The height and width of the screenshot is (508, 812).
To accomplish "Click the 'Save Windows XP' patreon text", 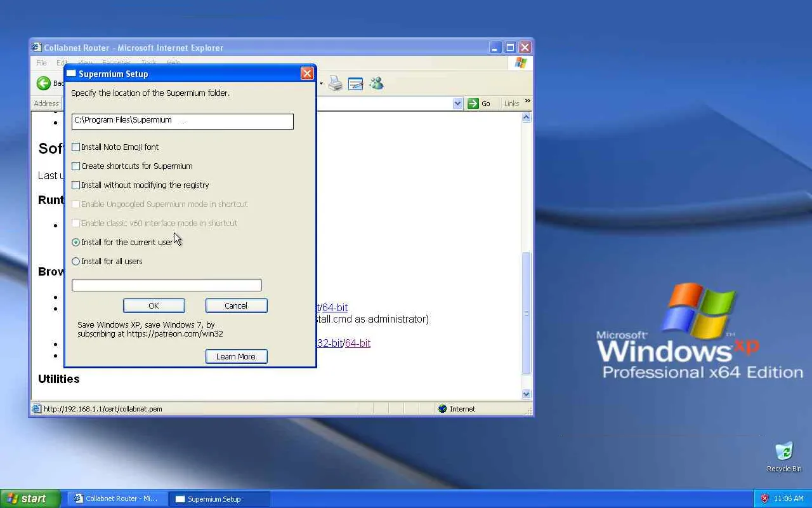I will click(150, 329).
